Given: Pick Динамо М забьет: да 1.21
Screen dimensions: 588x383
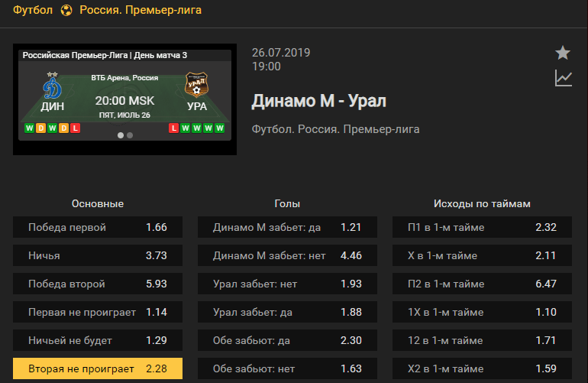Looking at the screenshot, I should tap(287, 227).
